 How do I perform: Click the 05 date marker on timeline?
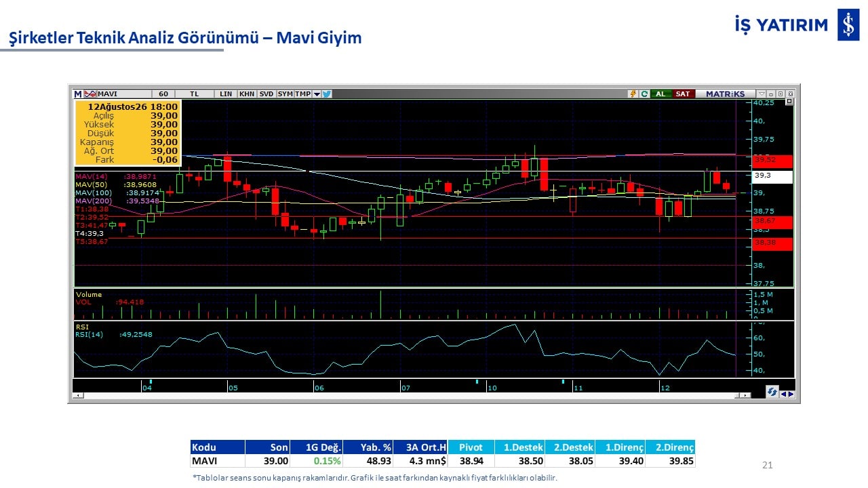233,388
